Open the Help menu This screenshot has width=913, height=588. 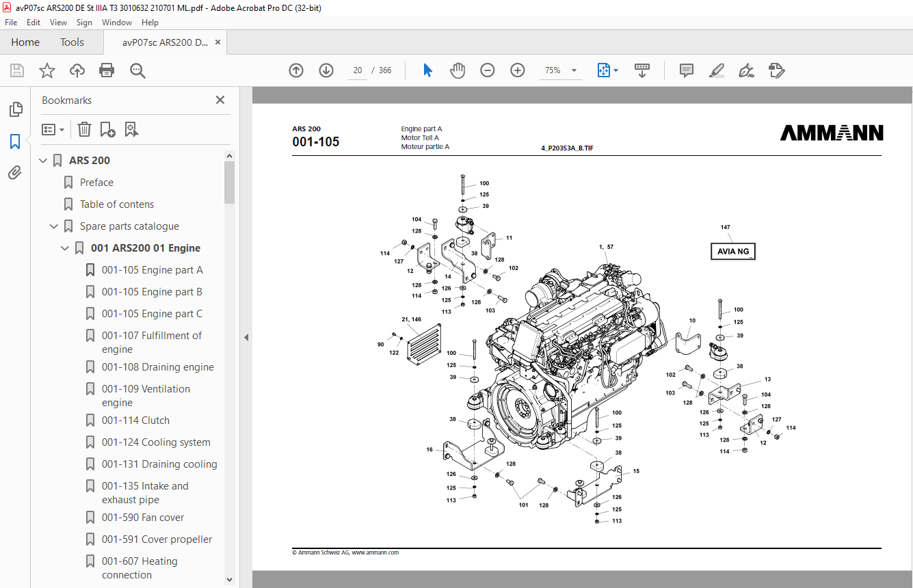[150, 23]
